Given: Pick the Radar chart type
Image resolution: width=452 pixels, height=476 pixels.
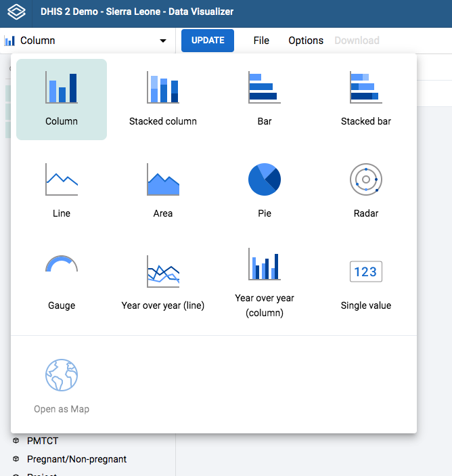Looking at the screenshot, I should [x=366, y=191].
